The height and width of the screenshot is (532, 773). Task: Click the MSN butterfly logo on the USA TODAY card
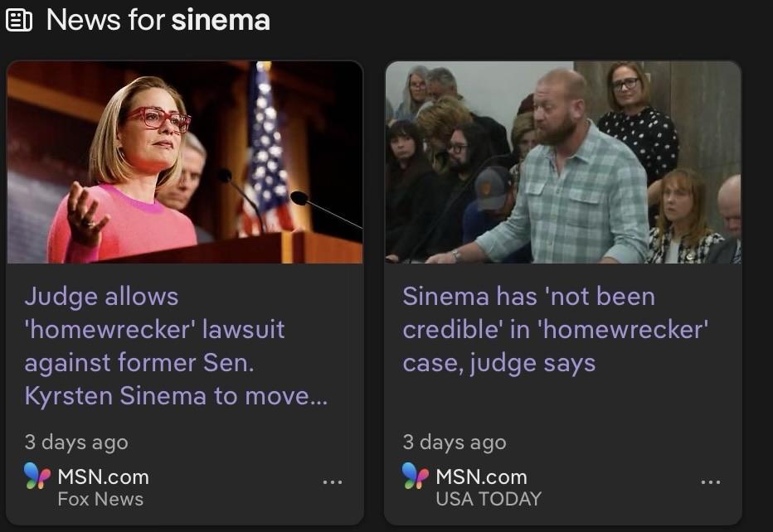click(416, 476)
